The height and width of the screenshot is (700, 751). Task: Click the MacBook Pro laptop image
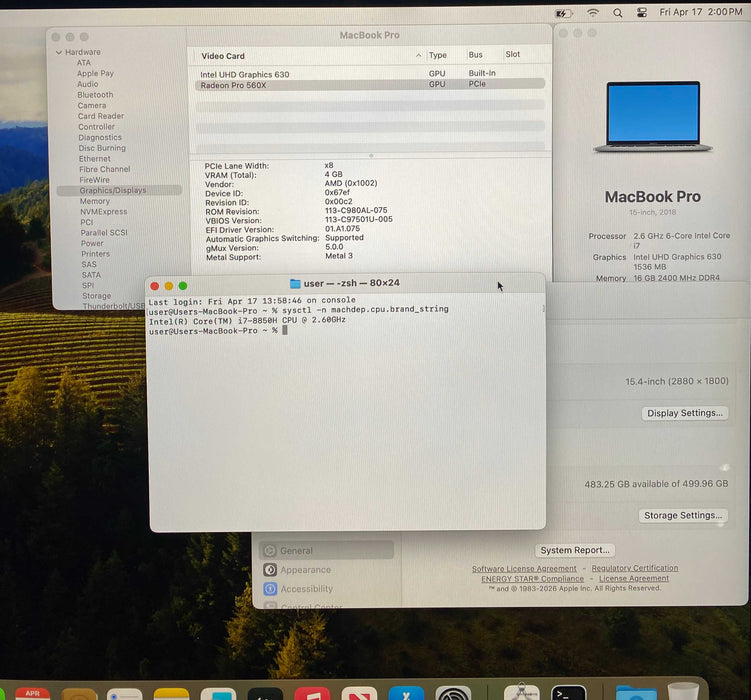tap(653, 117)
